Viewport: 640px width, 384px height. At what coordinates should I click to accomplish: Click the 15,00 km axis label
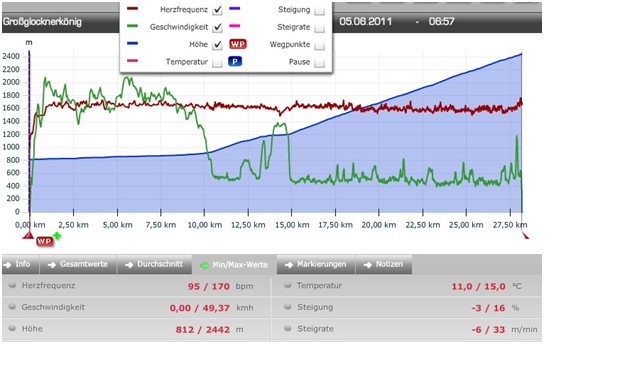(x=292, y=225)
